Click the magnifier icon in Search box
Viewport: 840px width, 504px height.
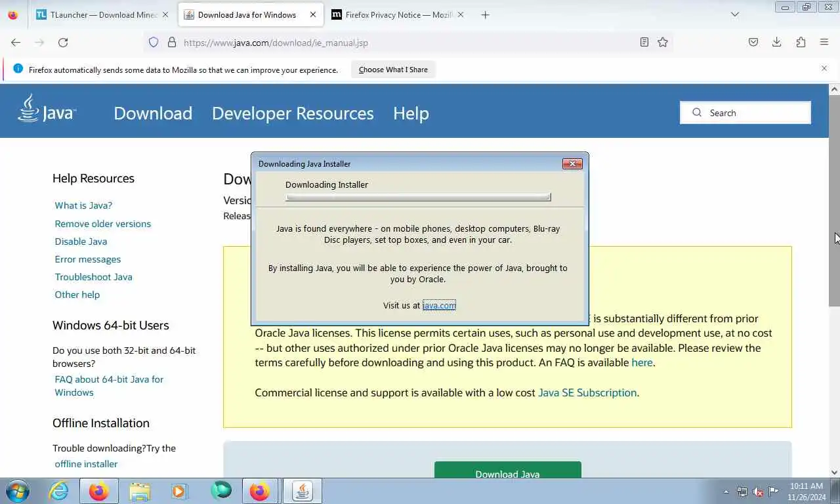[696, 112]
